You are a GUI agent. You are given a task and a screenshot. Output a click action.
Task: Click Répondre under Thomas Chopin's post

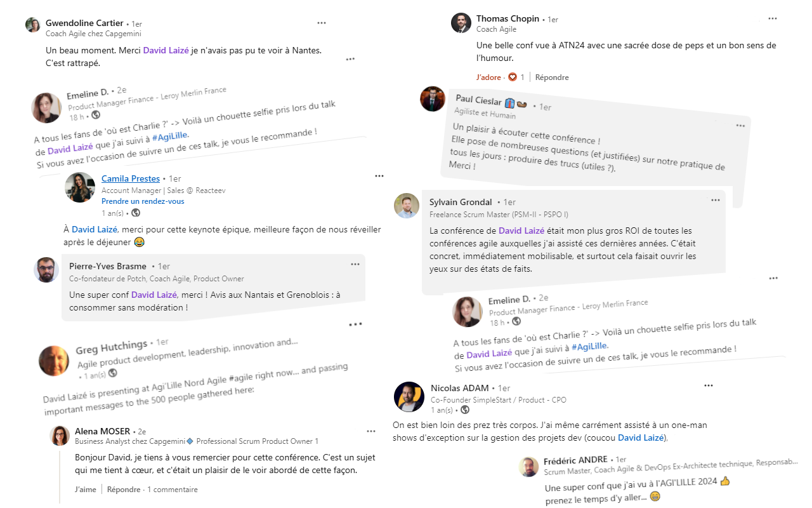tap(552, 76)
